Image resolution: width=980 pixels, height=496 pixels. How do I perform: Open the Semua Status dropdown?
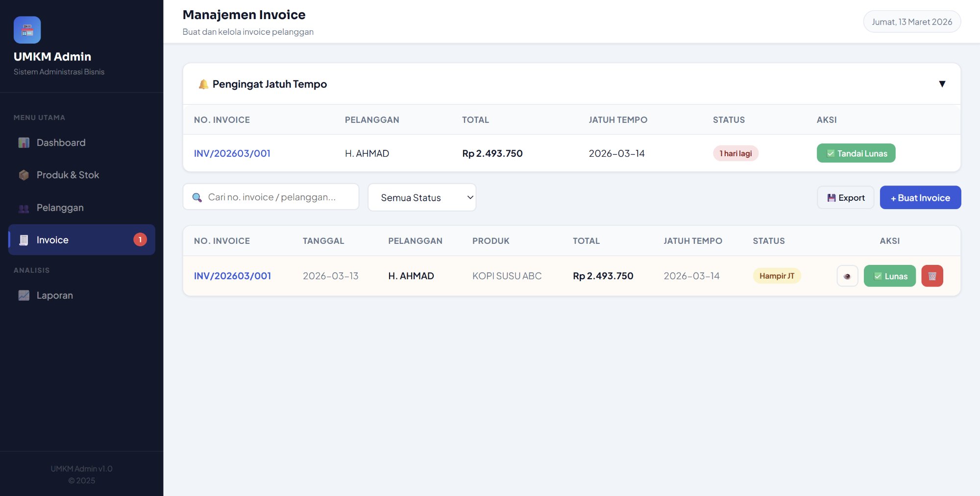[x=422, y=197]
